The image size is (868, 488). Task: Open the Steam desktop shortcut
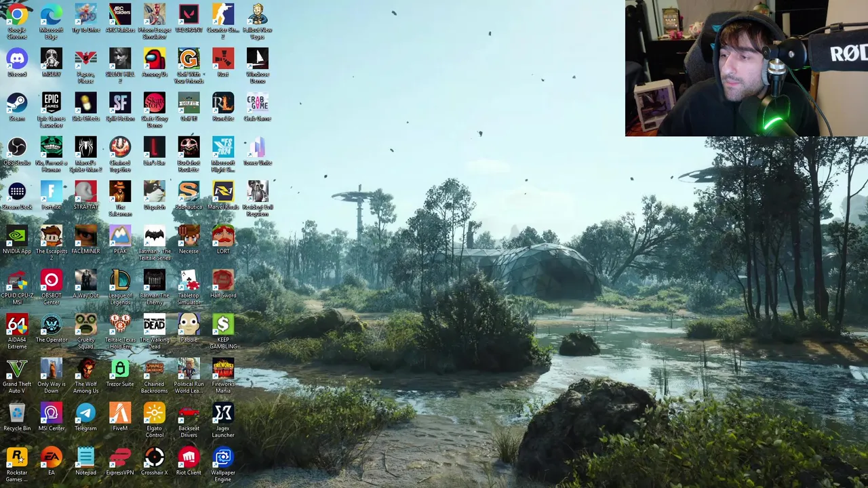[x=17, y=103]
